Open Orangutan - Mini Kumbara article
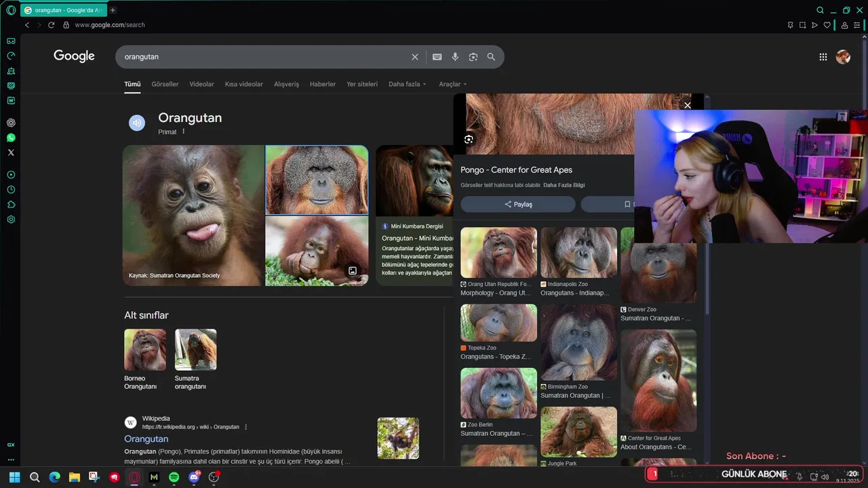Image resolution: width=868 pixels, height=488 pixels. [x=417, y=239]
